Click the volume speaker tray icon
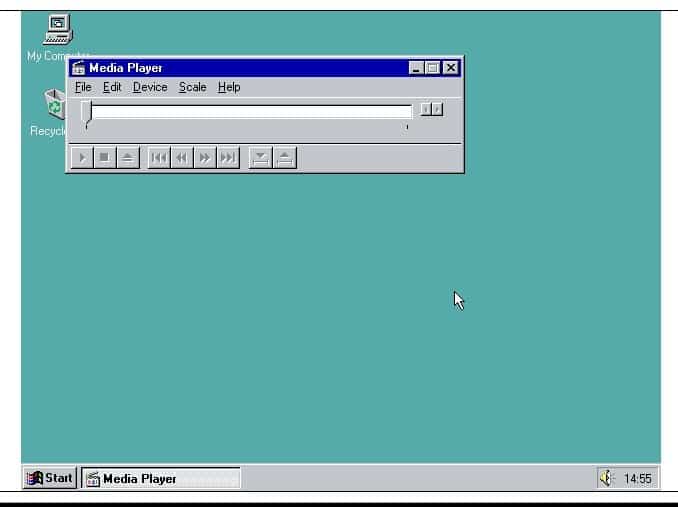Image resolution: width=678 pixels, height=507 pixels. tap(606, 478)
